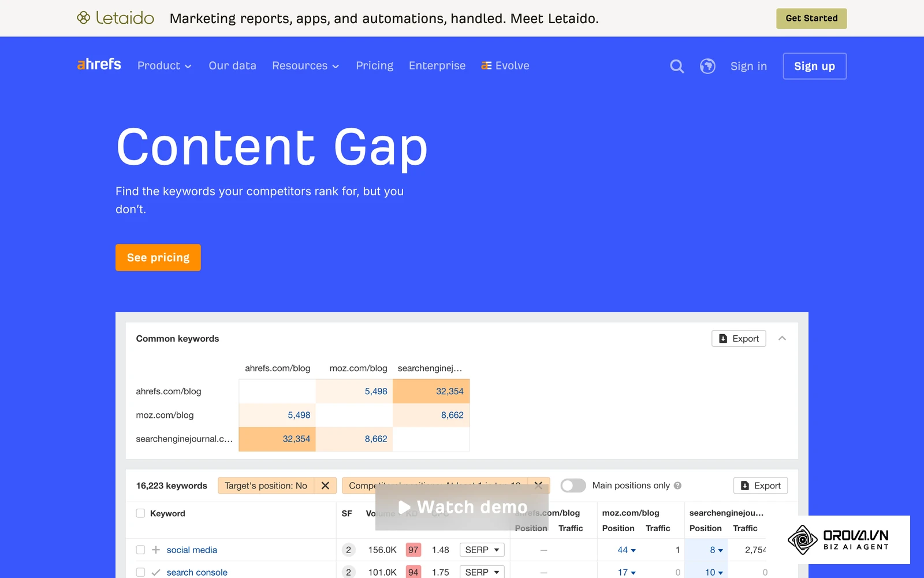Click the ahrefs logo

point(99,64)
